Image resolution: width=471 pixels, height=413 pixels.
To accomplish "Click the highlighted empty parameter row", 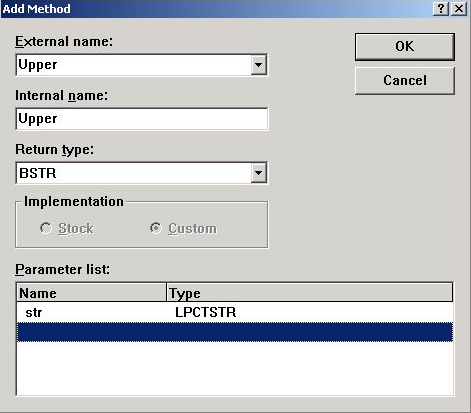I will point(235,332).
